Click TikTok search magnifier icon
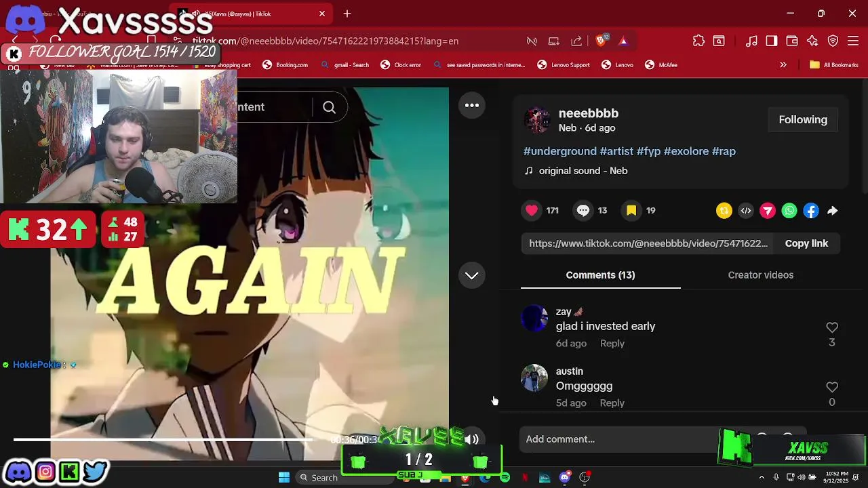The width and height of the screenshot is (868, 488). click(x=329, y=107)
